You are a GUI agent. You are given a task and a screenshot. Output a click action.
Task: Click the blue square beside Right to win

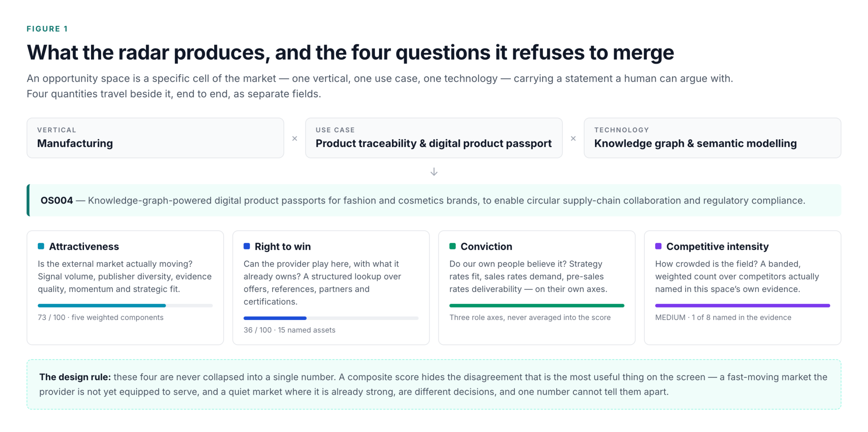coord(247,246)
